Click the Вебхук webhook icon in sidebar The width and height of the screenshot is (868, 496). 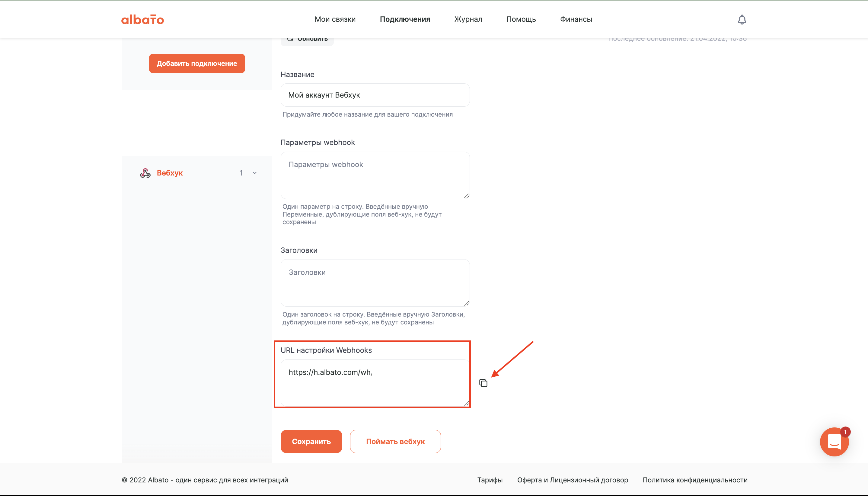[x=145, y=173]
